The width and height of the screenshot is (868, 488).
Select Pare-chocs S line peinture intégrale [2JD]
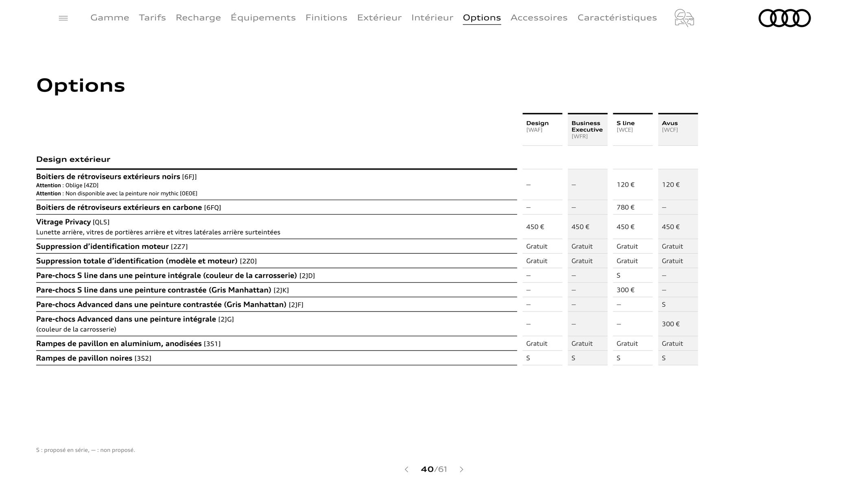tap(277, 276)
